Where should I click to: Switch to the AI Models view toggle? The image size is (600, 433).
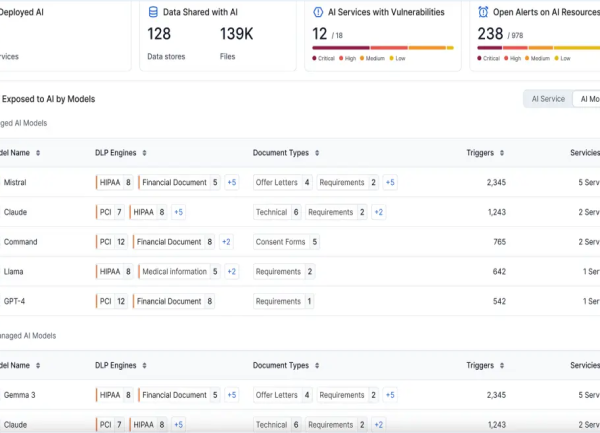coord(587,99)
